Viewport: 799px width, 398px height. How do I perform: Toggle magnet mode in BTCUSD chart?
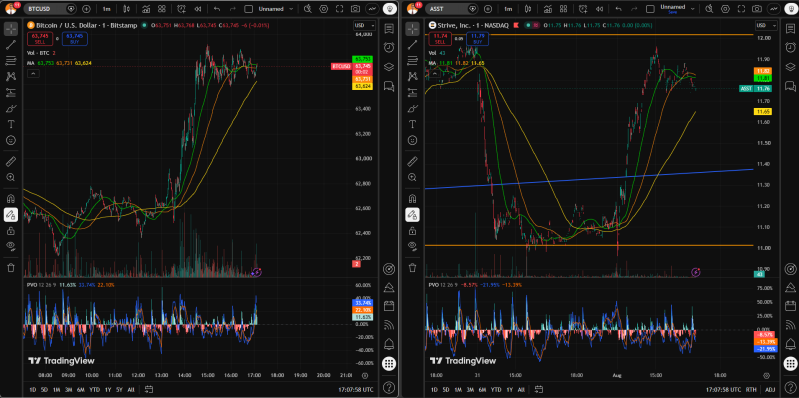tap(10, 198)
